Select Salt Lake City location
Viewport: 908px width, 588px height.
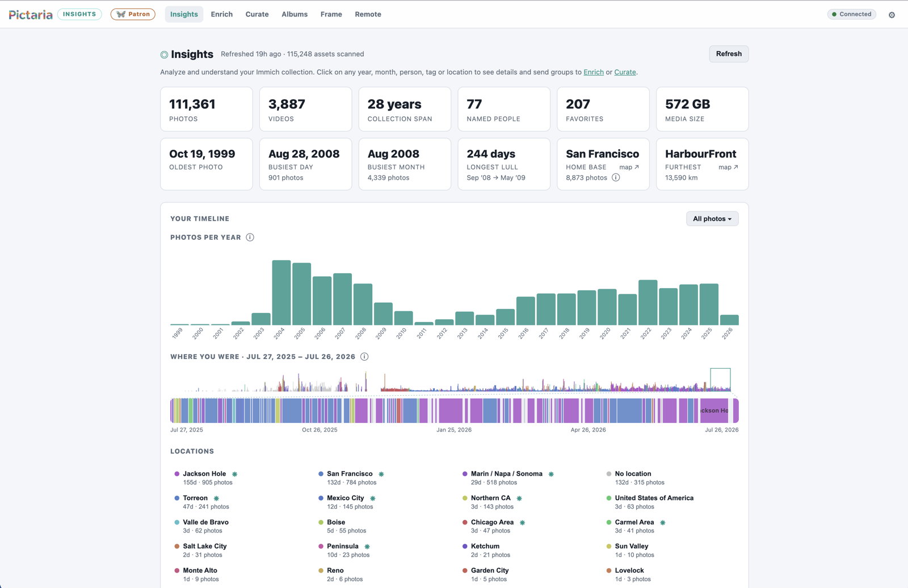(x=201, y=551)
